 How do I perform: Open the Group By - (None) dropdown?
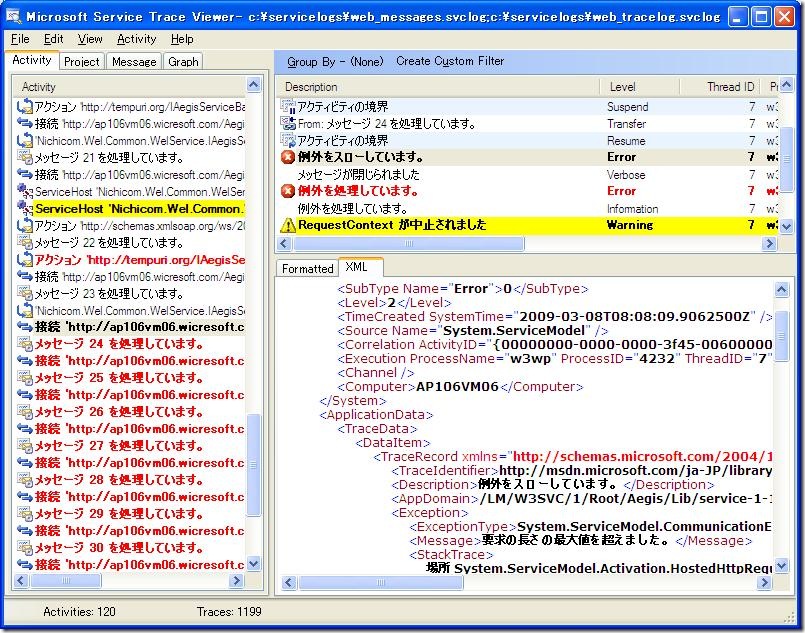pyautogui.click(x=335, y=62)
